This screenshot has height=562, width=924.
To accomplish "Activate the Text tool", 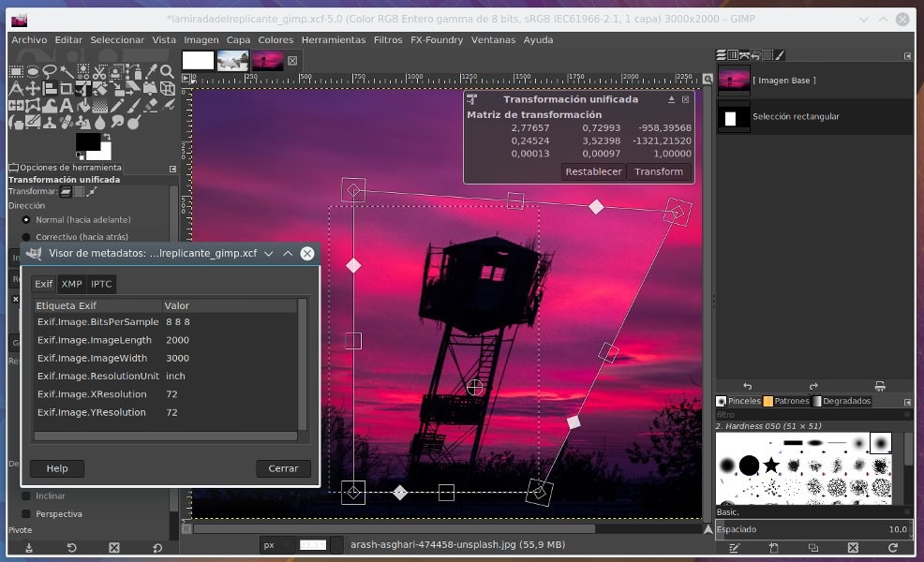I will [x=66, y=106].
